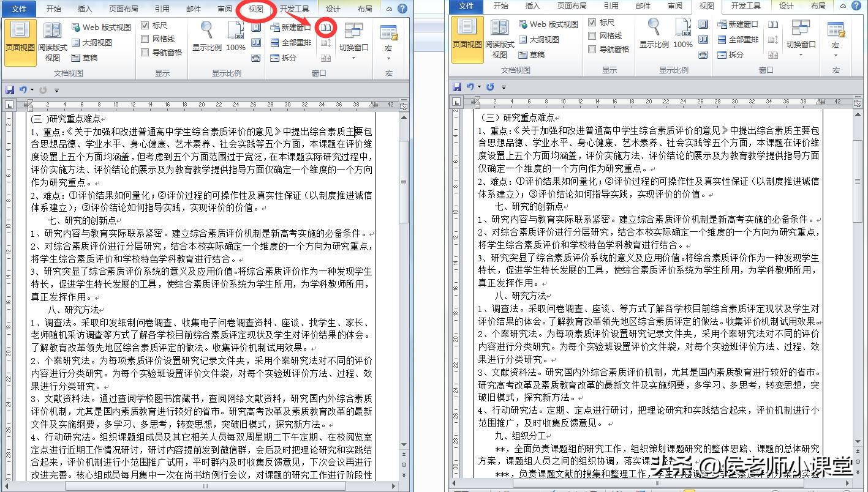Click the 新建窗口 new window icon
This screenshot has height=492, width=868.
click(x=293, y=27)
